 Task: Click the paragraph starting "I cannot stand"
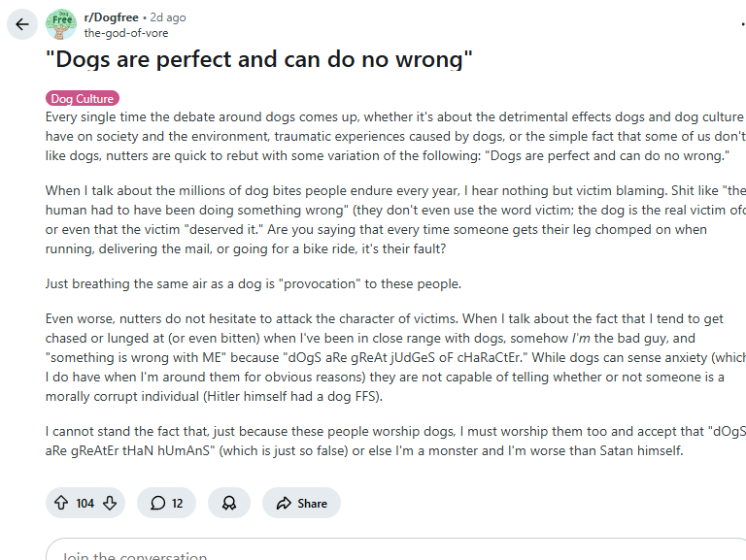[389, 441]
